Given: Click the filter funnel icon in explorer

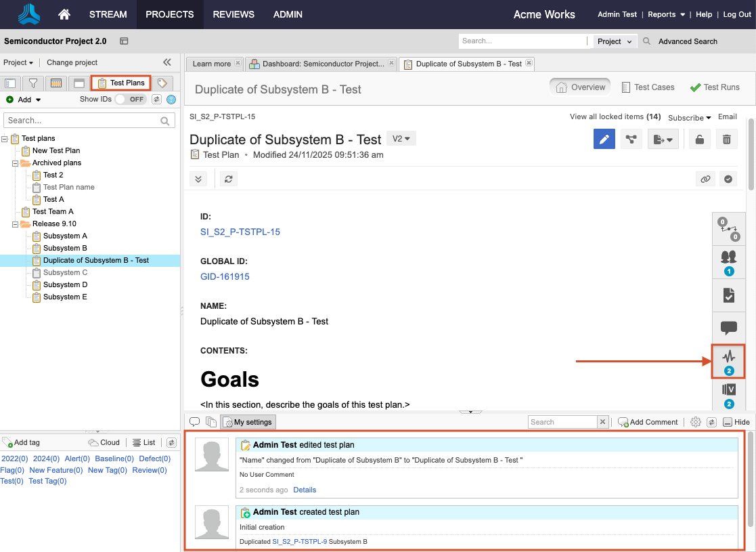Looking at the screenshot, I should pyautogui.click(x=32, y=83).
